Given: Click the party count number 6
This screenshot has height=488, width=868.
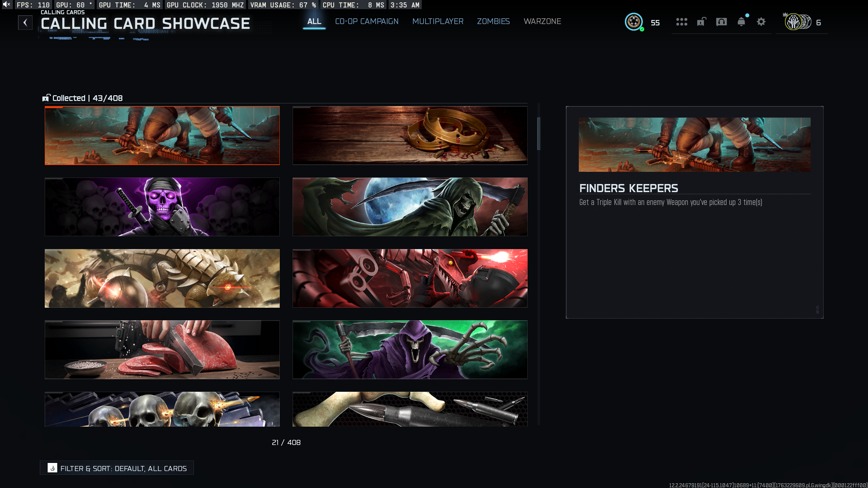Looking at the screenshot, I should [x=818, y=23].
